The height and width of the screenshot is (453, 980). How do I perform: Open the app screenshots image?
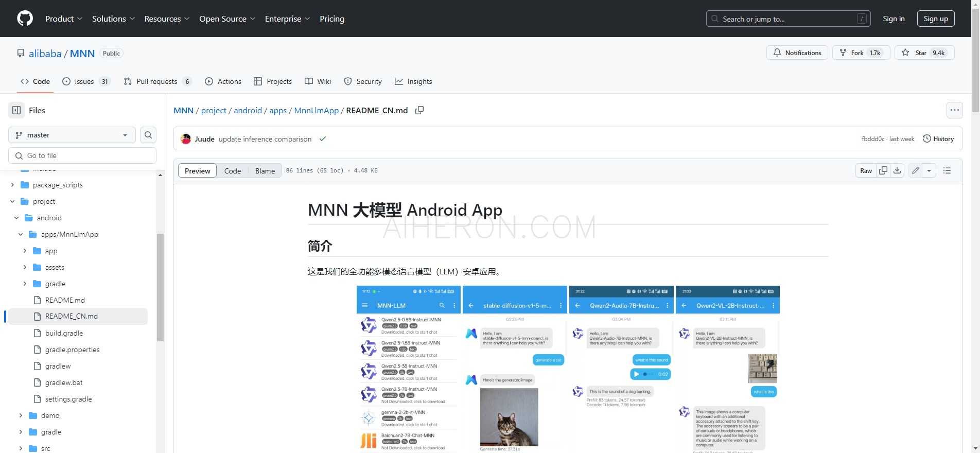(568, 369)
